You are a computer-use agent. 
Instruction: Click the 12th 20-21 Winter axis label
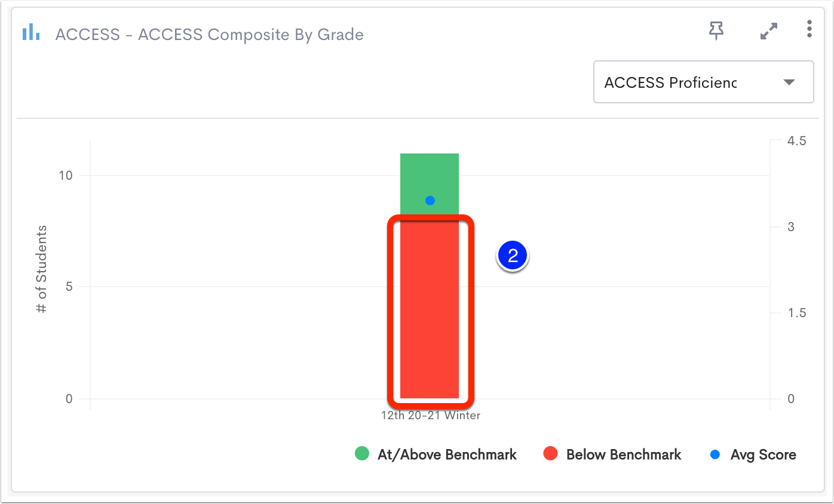[x=431, y=415]
